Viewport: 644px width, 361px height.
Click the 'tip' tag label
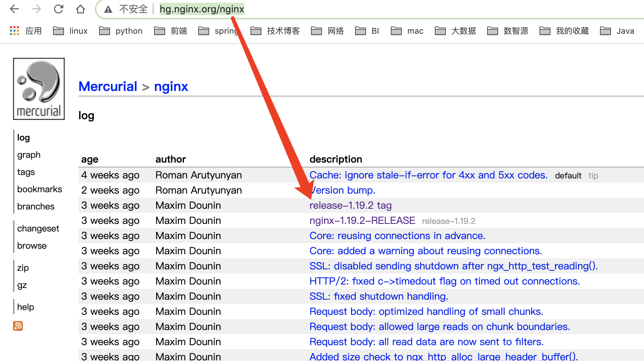pyautogui.click(x=593, y=176)
